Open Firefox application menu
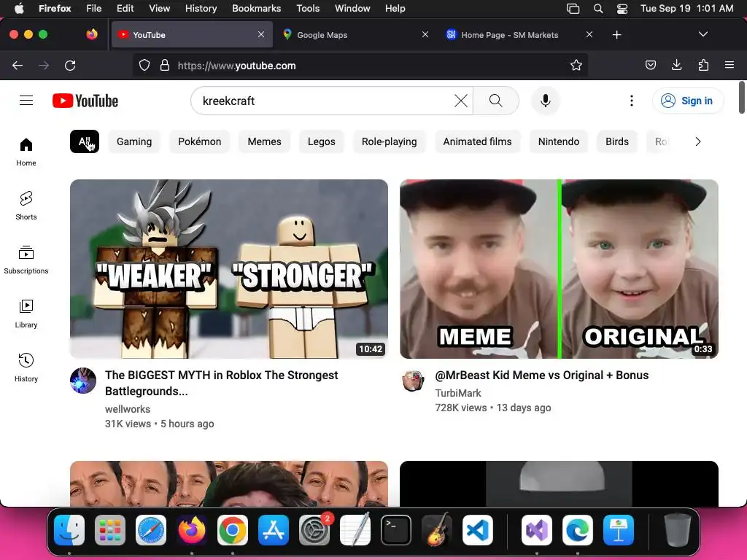The height and width of the screenshot is (560, 747). coord(729,65)
